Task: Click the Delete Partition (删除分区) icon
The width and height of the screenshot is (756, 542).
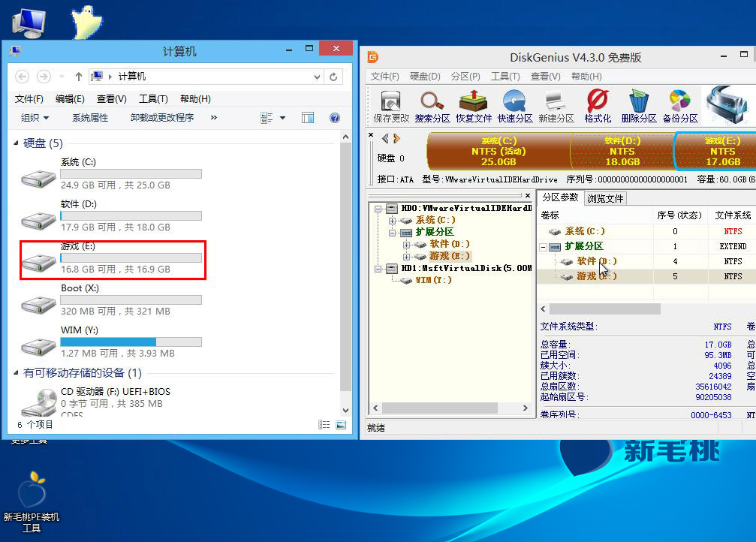Action: point(638,106)
